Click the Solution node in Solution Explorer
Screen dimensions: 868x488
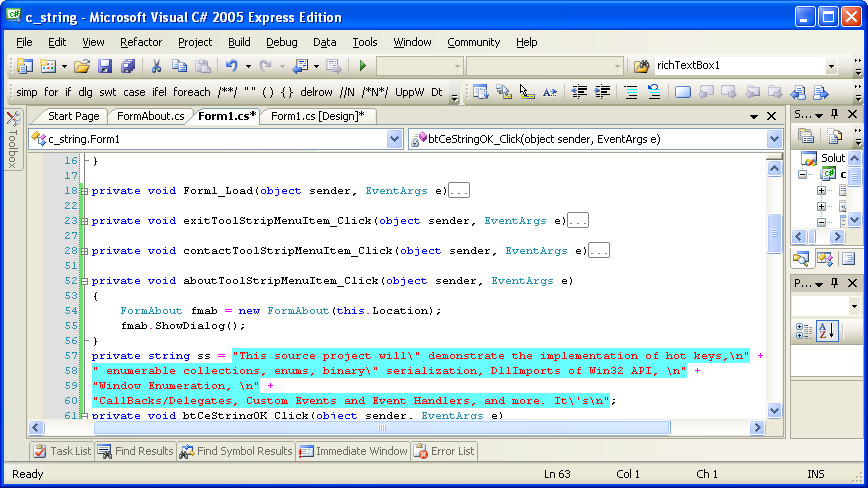tap(823, 158)
